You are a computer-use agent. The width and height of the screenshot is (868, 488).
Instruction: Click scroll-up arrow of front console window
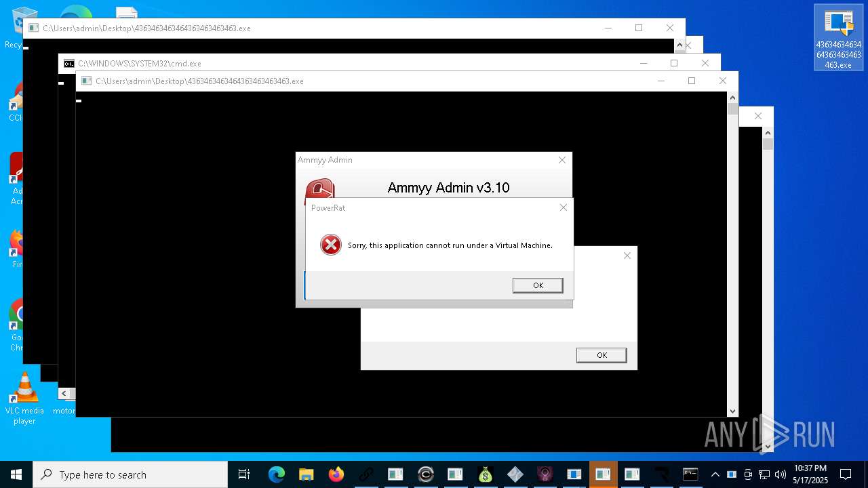(732, 98)
